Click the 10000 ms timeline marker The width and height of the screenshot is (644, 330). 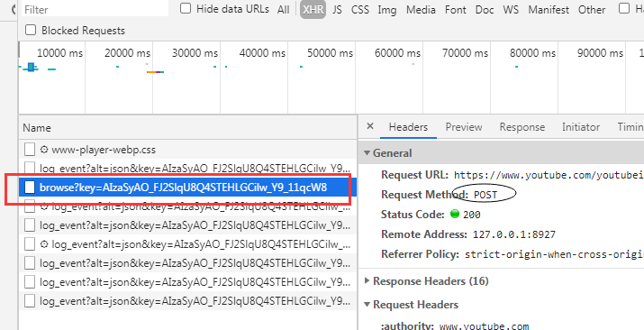[x=60, y=53]
